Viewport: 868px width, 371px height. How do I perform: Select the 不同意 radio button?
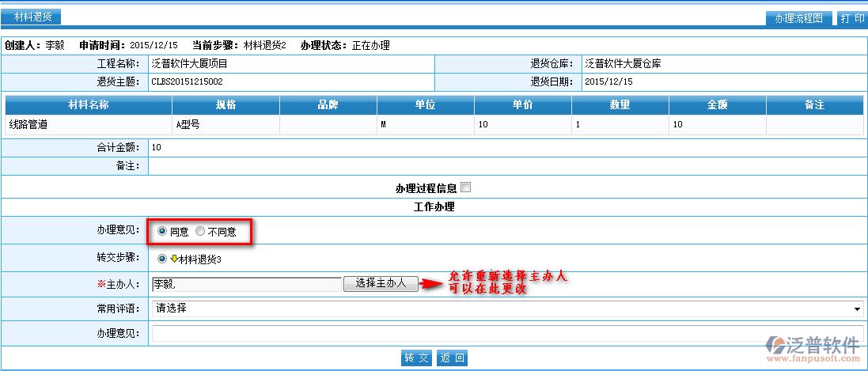tap(200, 232)
